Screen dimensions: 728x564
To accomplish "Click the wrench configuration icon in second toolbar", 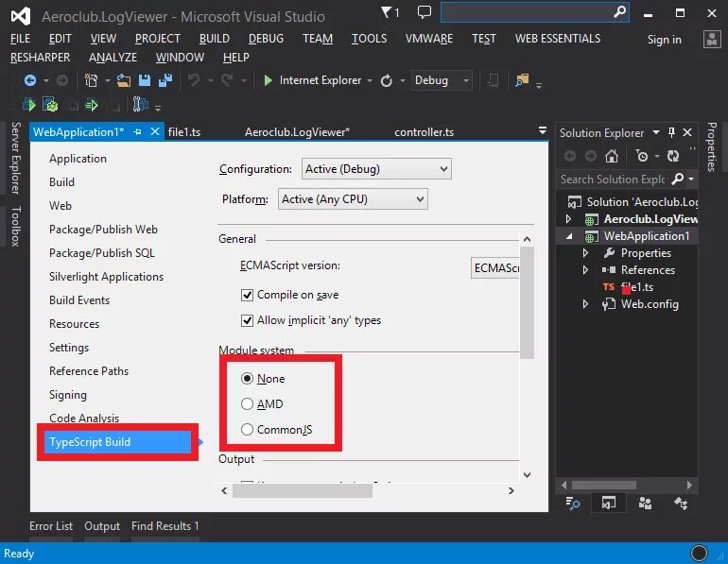I will (x=140, y=104).
